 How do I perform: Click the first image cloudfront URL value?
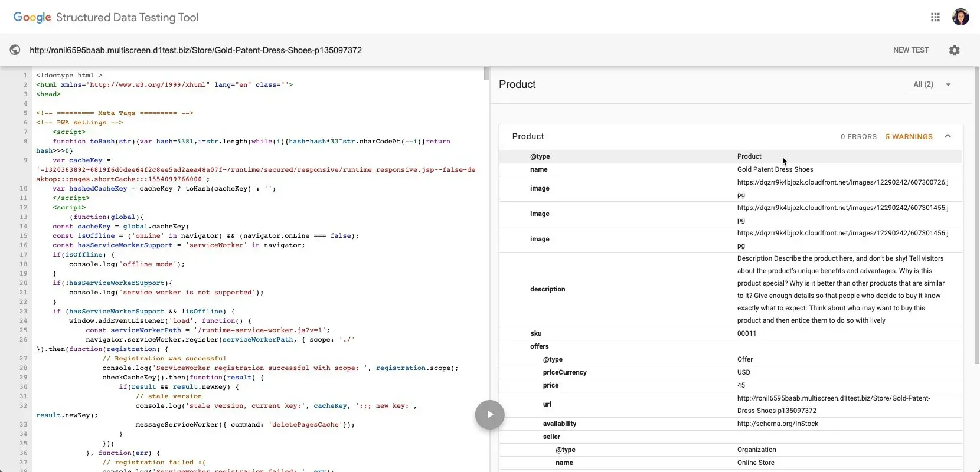point(842,189)
